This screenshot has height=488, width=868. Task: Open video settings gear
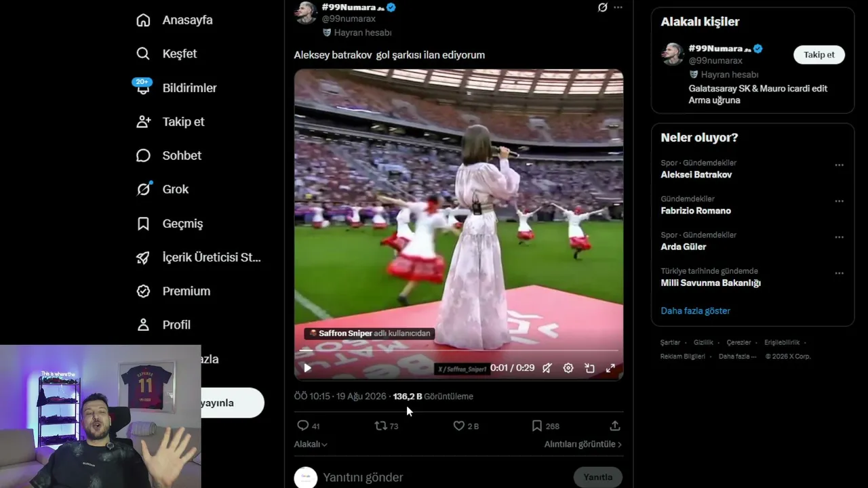568,368
